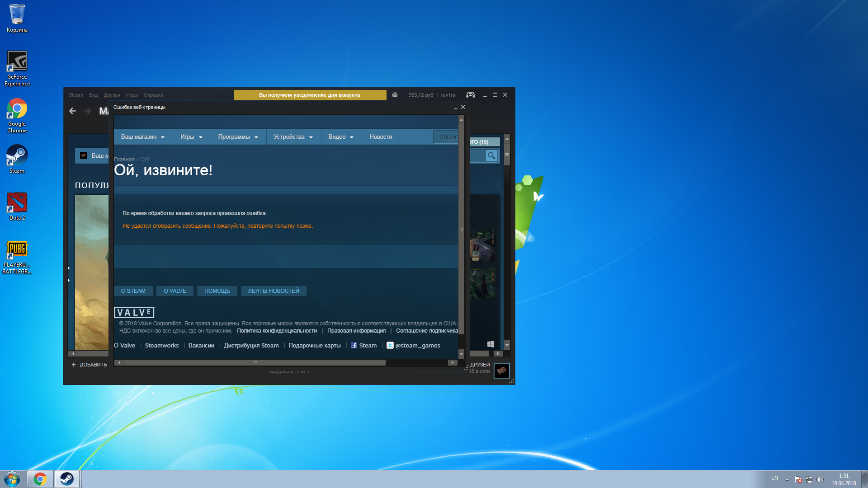Click the dialog's vertical scrollbar thumb
868x488 pixels.
tap(461, 230)
